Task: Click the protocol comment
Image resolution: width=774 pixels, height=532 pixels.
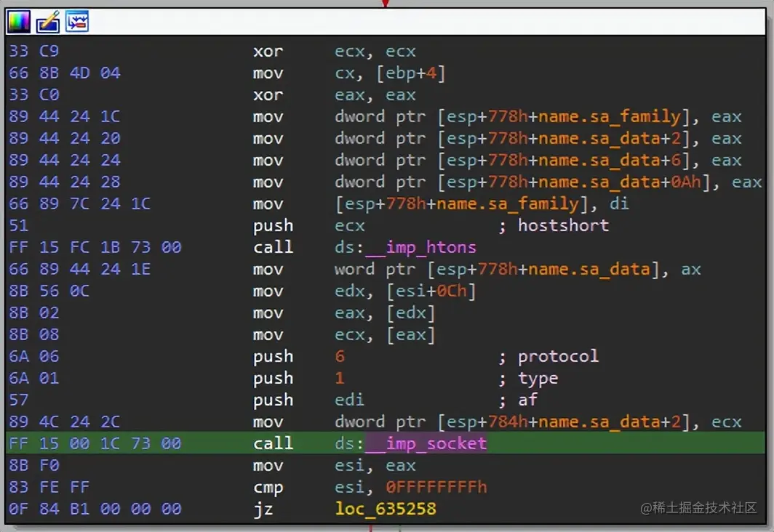Action: (x=558, y=356)
